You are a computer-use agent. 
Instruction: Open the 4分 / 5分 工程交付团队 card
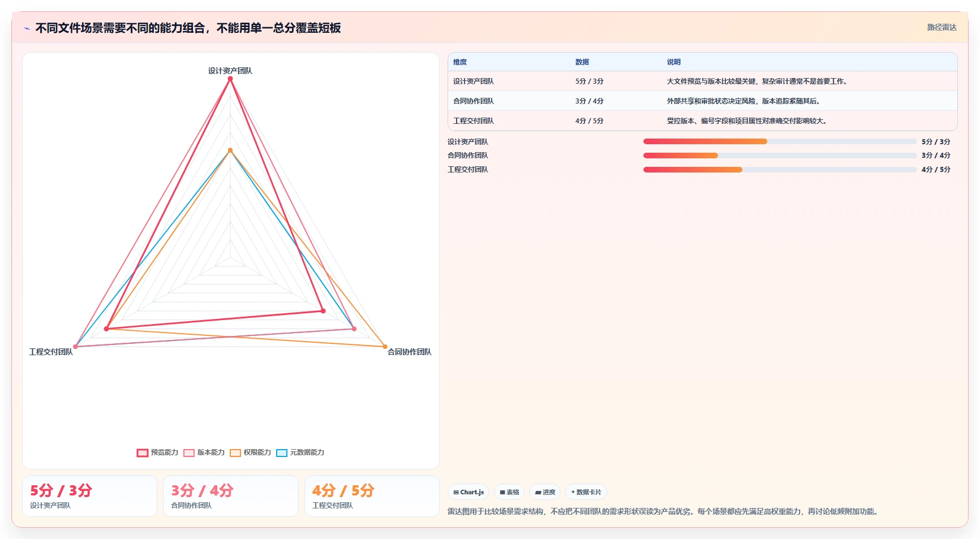372,496
